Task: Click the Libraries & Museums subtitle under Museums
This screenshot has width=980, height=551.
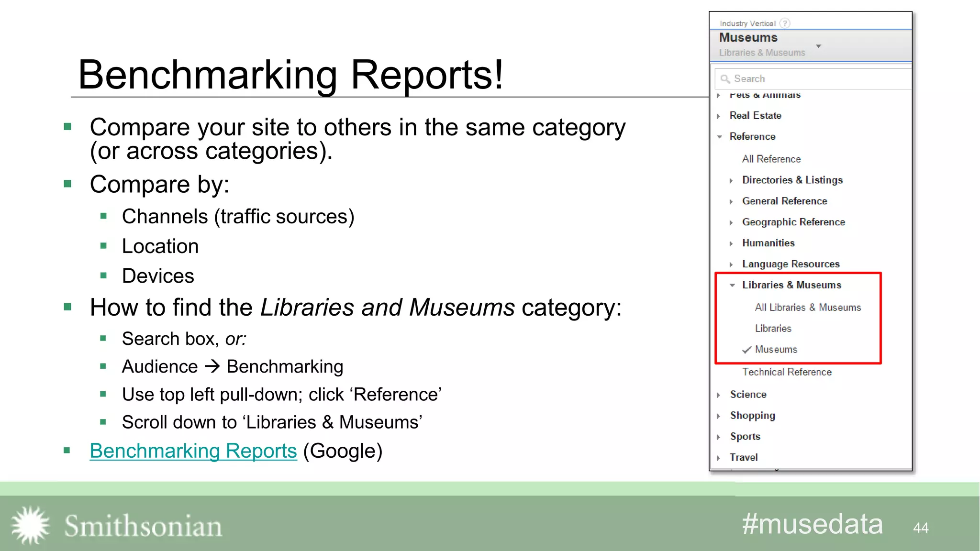Action: [762, 53]
